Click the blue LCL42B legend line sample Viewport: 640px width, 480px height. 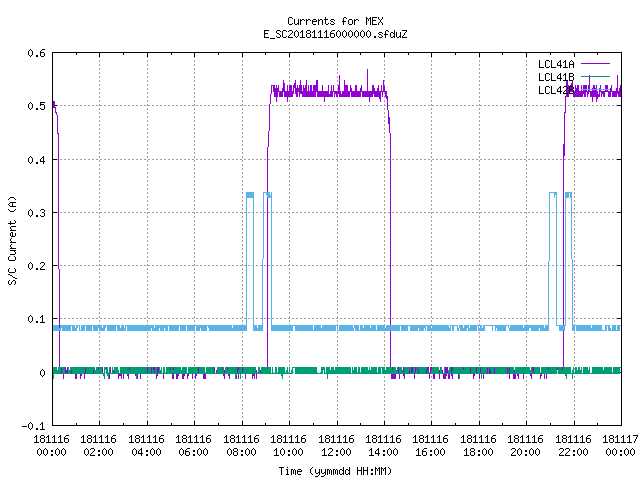(595, 89)
